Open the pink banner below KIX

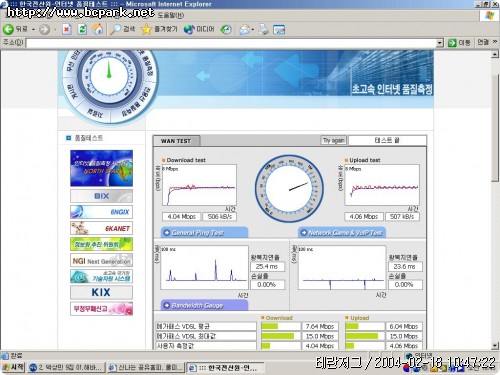tap(101, 309)
